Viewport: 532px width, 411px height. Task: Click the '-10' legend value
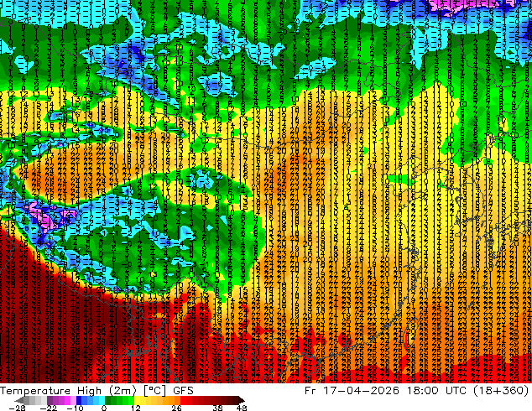coord(75,408)
